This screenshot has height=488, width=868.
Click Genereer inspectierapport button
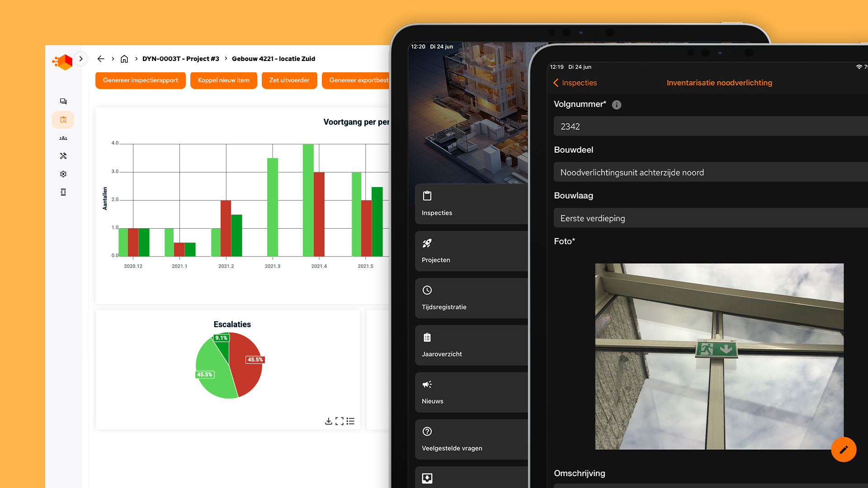pyautogui.click(x=140, y=80)
